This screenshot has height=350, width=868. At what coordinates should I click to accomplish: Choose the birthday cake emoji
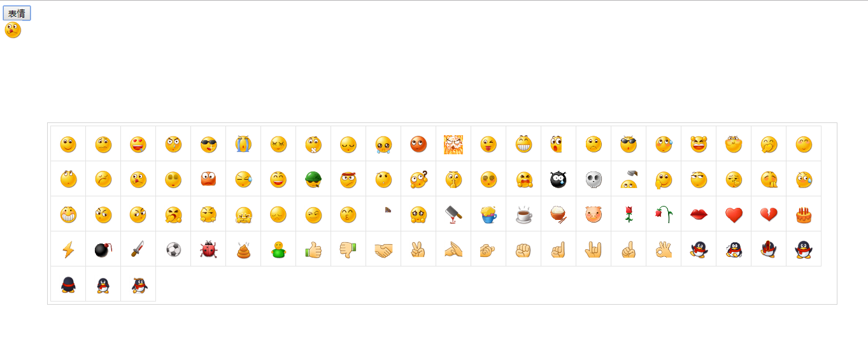[804, 215]
